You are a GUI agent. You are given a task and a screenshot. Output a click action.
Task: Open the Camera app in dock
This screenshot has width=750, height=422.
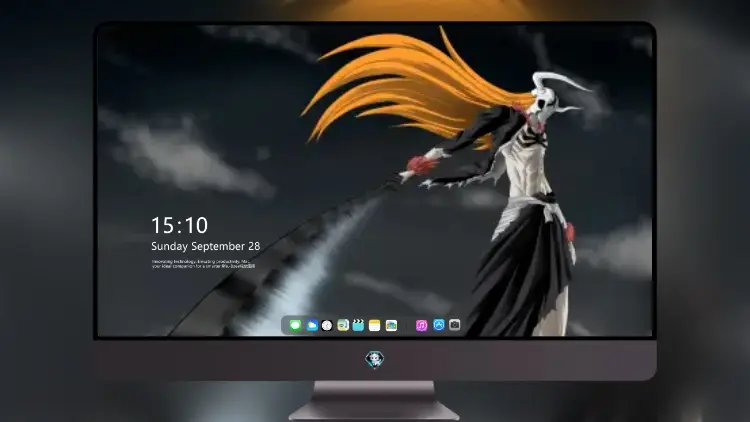coord(454,325)
